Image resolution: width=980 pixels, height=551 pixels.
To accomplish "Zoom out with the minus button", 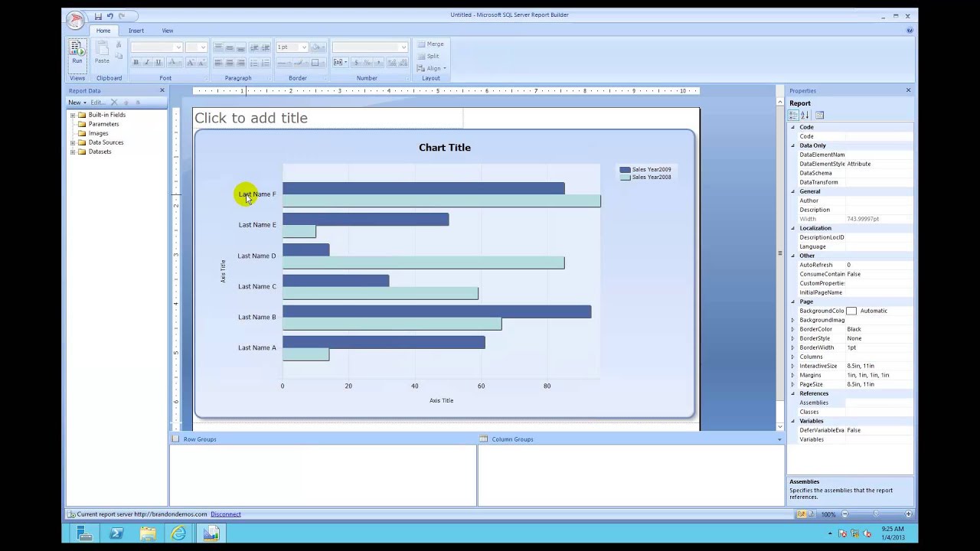I will tap(844, 514).
